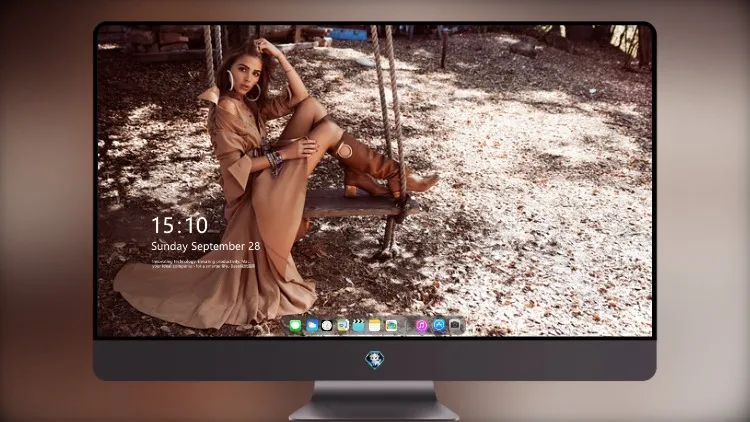Launch the pink iTunes music app
The height and width of the screenshot is (422, 750).
tap(421, 326)
